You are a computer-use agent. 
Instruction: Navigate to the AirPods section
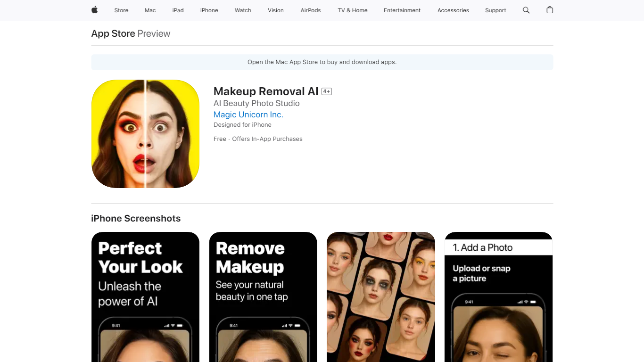tap(310, 10)
